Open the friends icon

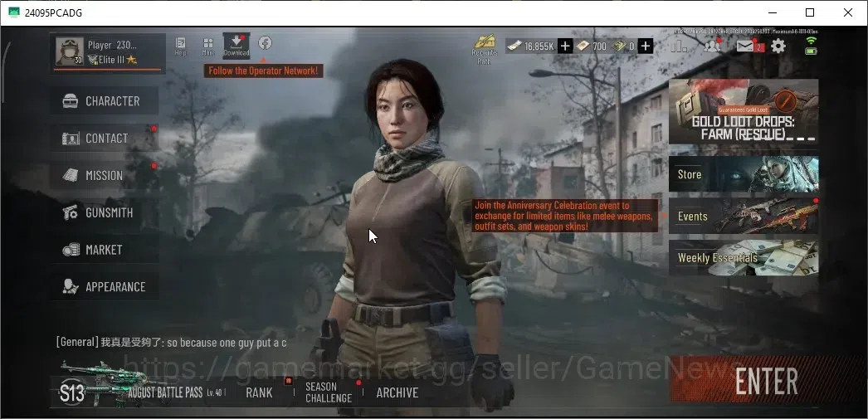tap(712, 46)
